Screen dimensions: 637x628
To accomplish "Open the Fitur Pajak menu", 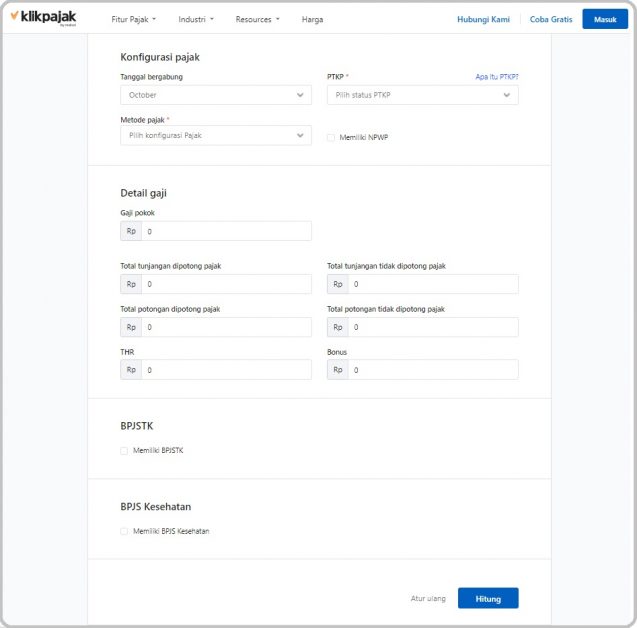I will coord(134,19).
